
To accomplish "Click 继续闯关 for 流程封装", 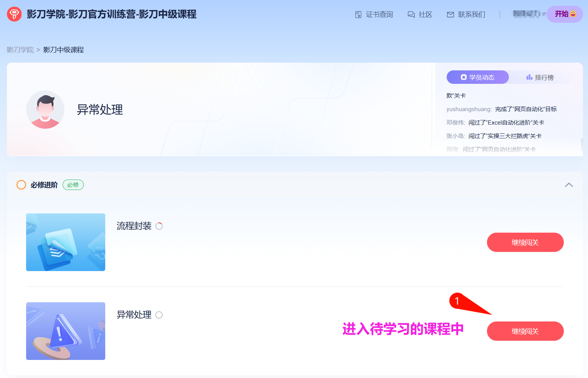I will tap(525, 242).
